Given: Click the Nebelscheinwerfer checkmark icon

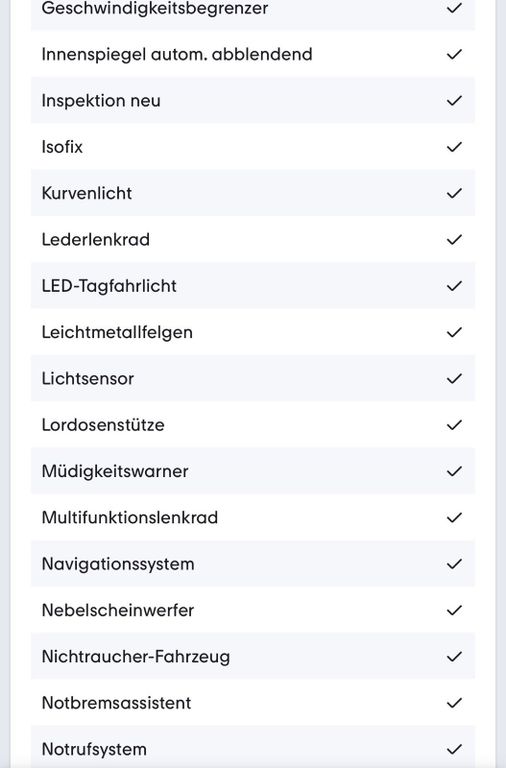Looking at the screenshot, I should pyautogui.click(x=454, y=610).
